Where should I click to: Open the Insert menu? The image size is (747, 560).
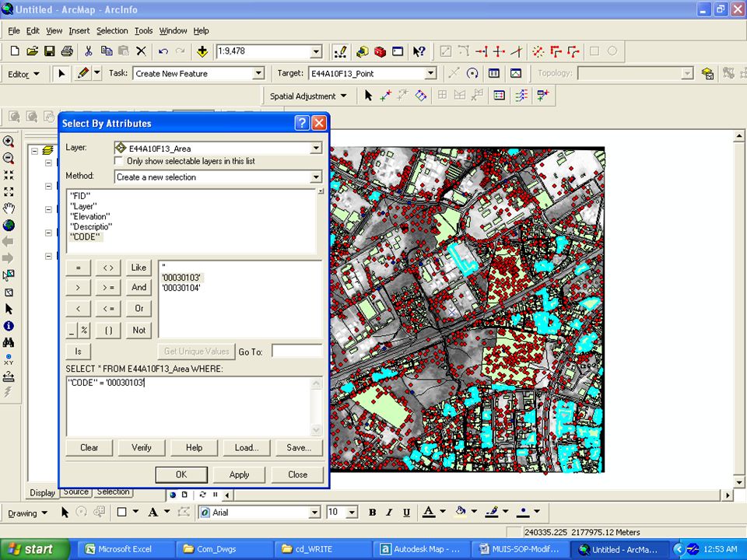[79, 30]
